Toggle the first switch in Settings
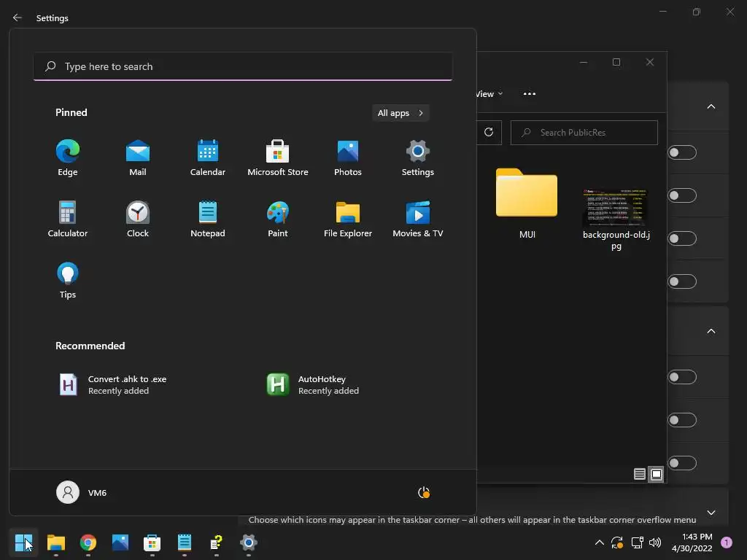This screenshot has height=560, width=747. (682, 152)
